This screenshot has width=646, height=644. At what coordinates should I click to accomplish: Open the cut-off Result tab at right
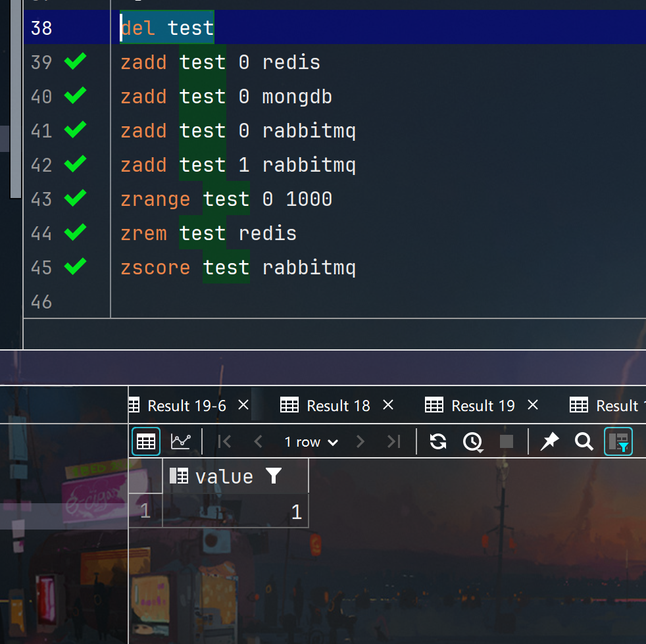point(608,406)
